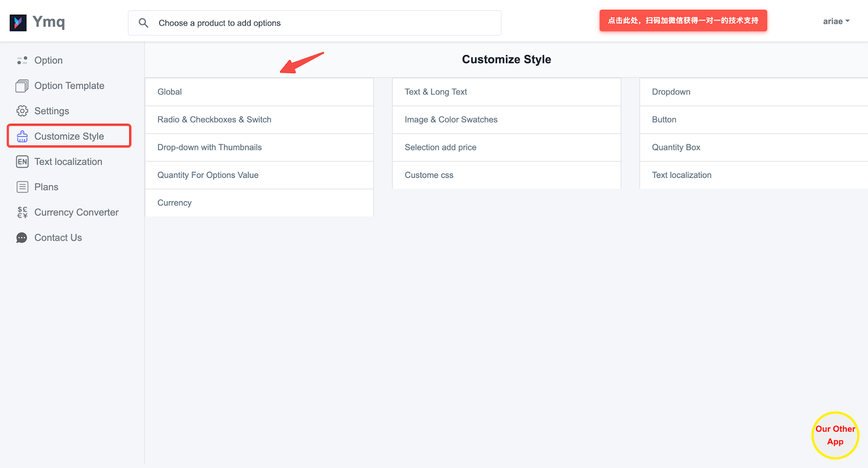Screen dimensions: 868x468
Task: Click the Currency Converter symbols icon
Action: [22, 212]
